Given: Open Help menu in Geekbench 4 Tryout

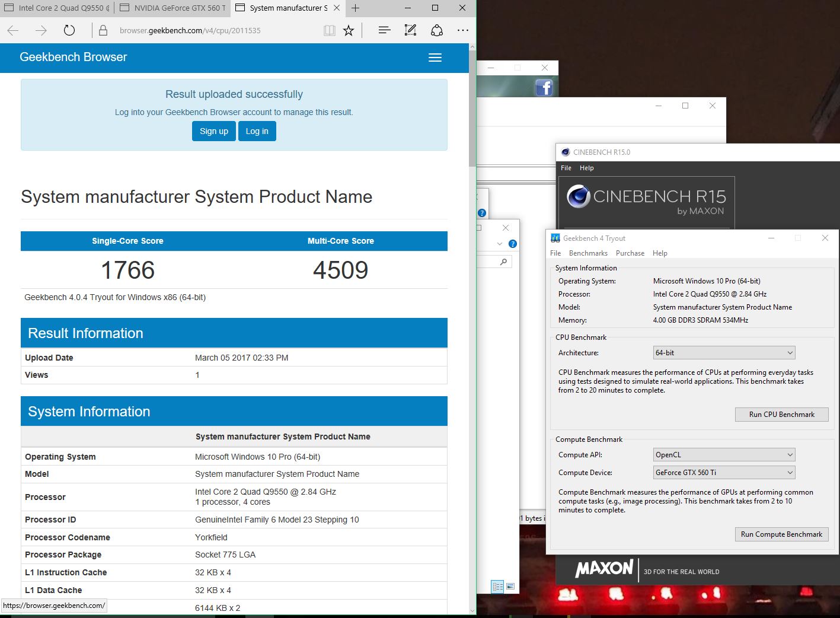Looking at the screenshot, I should point(660,253).
